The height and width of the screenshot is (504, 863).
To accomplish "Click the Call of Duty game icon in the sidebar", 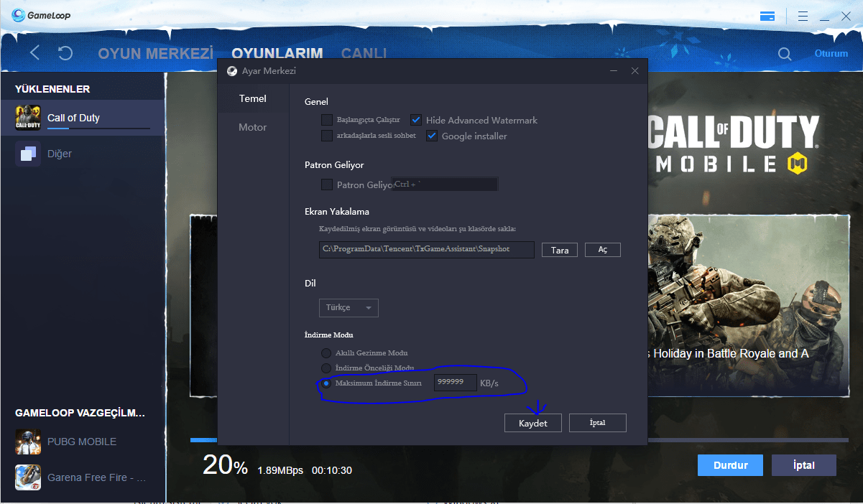I will click(28, 118).
